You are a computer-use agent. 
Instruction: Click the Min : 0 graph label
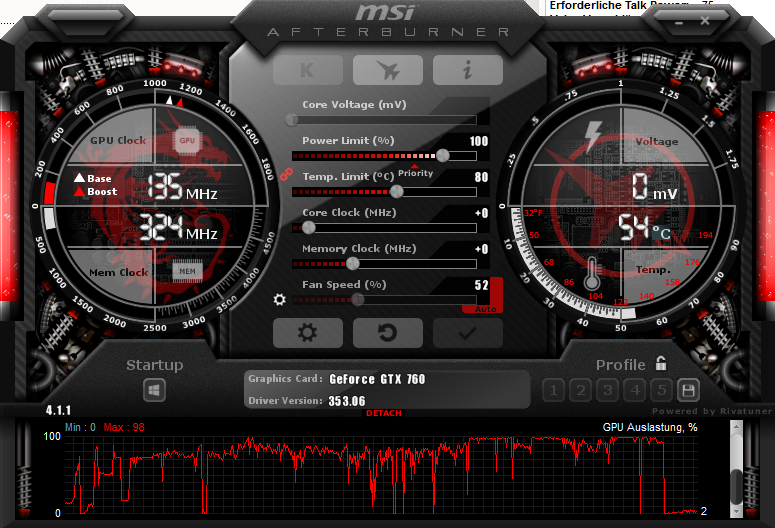click(x=80, y=428)
